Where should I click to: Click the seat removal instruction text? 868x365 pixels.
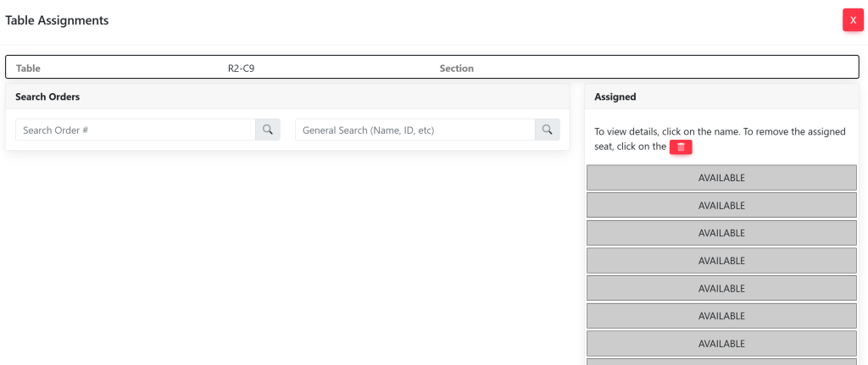point(720,132)
